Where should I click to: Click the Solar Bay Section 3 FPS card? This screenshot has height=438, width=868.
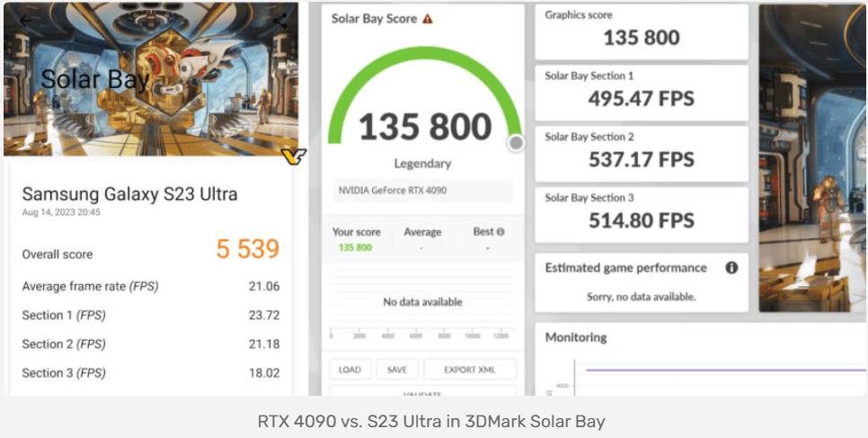click(x=642, y=213)
